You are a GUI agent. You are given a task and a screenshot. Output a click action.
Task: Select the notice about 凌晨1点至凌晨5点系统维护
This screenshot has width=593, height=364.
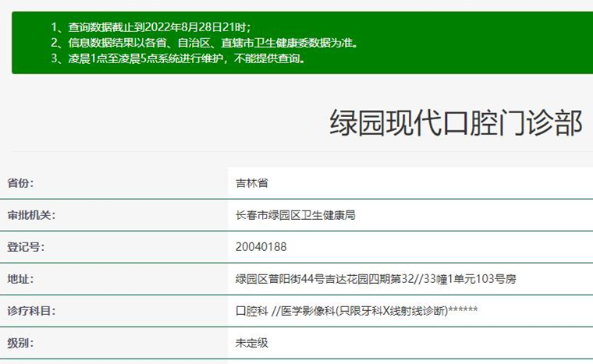[x=178, y=58]
